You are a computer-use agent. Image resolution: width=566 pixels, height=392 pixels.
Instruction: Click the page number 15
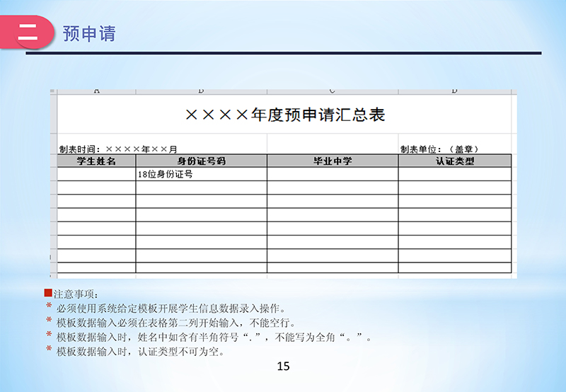(x=284, y=367)
